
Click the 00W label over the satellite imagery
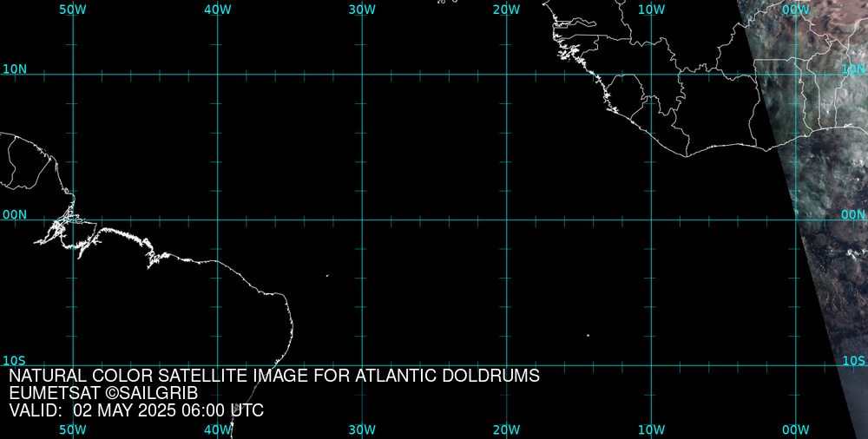[x=795, y=9]
